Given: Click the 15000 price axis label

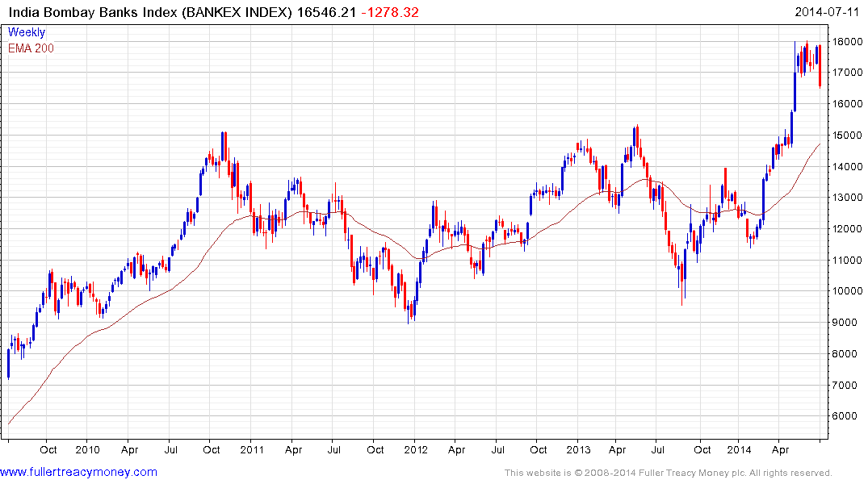Looking at the screenshot, I should tap(847, 136).
